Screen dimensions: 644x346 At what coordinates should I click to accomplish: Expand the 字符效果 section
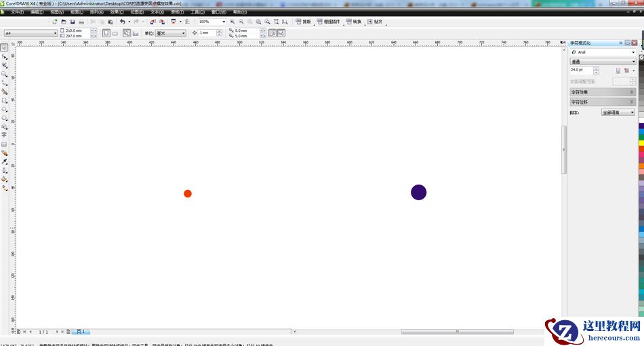[603, 92]
